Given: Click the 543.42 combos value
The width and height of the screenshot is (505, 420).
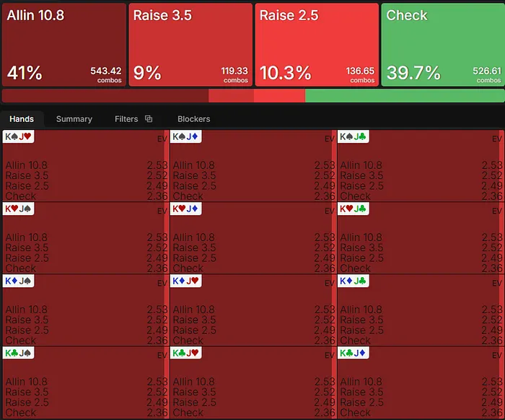Looking at the screenshot, I should coord(106,71).
